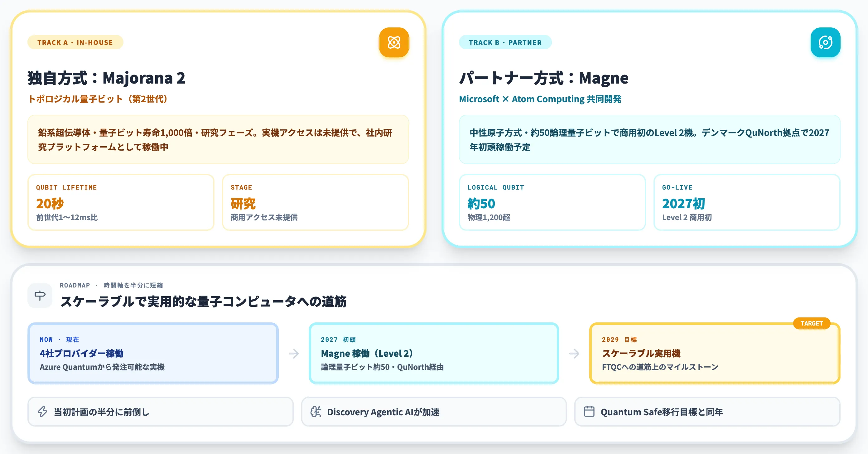Click the arrow between NOW and 2027 cards
This screenshot has width=868, height=454.
tap(293, 354)
